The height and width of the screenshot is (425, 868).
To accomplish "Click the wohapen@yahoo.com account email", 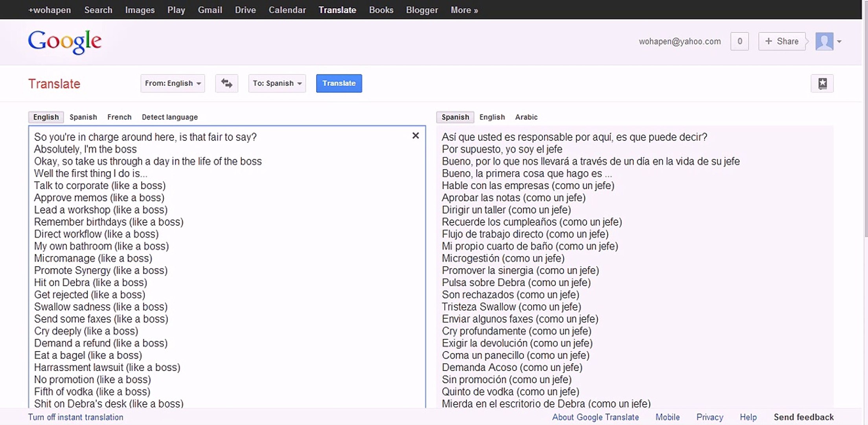I will 680,41.
